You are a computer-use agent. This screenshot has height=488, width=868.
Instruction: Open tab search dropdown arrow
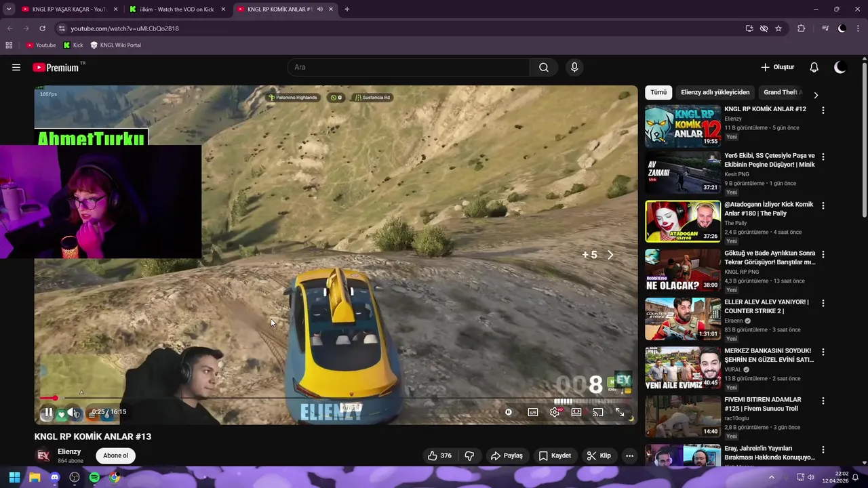[x=9, y=9]
